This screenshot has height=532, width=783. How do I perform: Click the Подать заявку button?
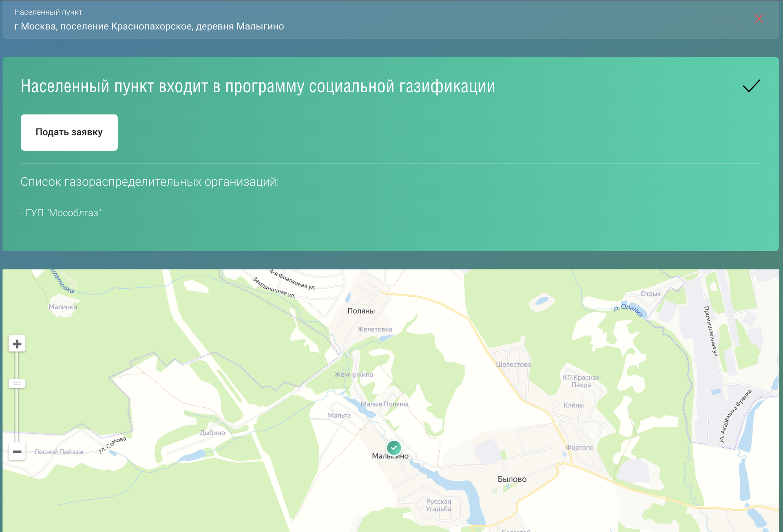69,132
